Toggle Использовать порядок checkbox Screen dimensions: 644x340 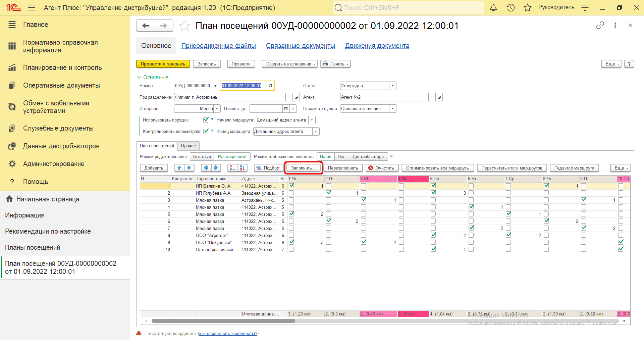tap(206, 120)
